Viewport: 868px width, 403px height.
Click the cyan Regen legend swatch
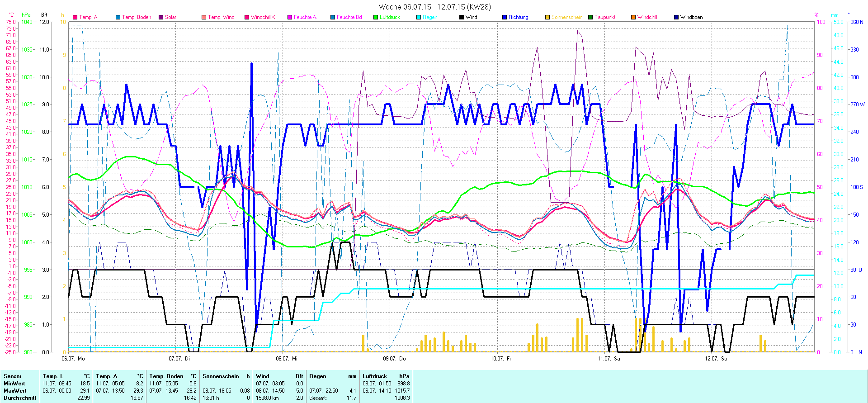(419, 17)
